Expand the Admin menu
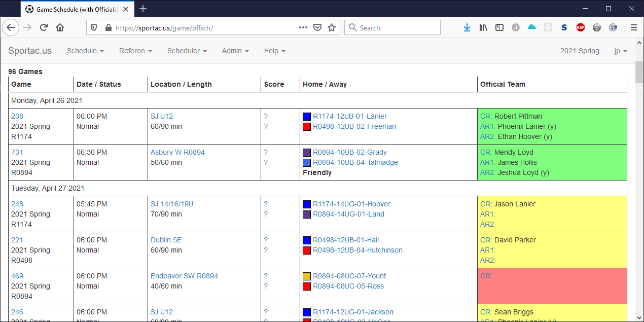Viewport: 644px width, 322px height. tap(235, 51)
